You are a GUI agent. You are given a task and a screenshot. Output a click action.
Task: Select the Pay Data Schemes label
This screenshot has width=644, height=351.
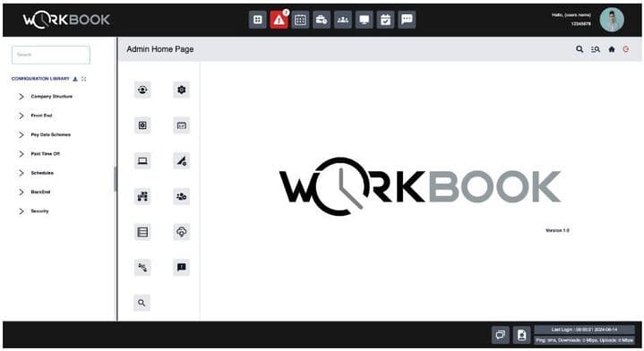(51, 134)
